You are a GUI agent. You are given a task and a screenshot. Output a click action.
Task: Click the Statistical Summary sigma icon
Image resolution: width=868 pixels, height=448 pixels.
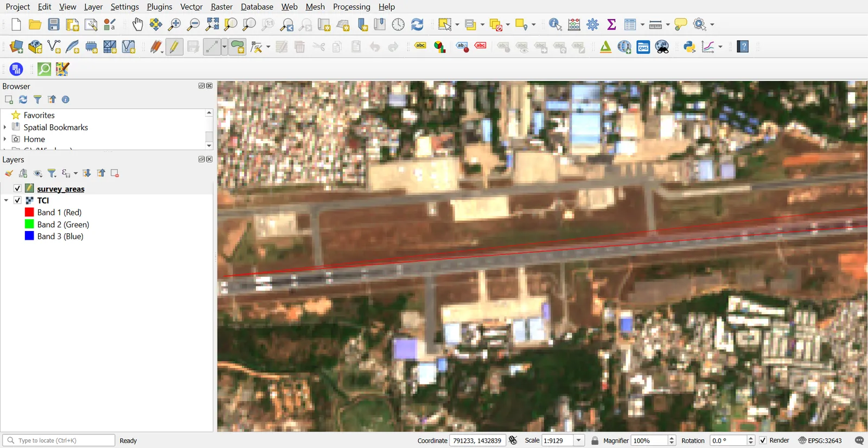(x=611, y=24)
